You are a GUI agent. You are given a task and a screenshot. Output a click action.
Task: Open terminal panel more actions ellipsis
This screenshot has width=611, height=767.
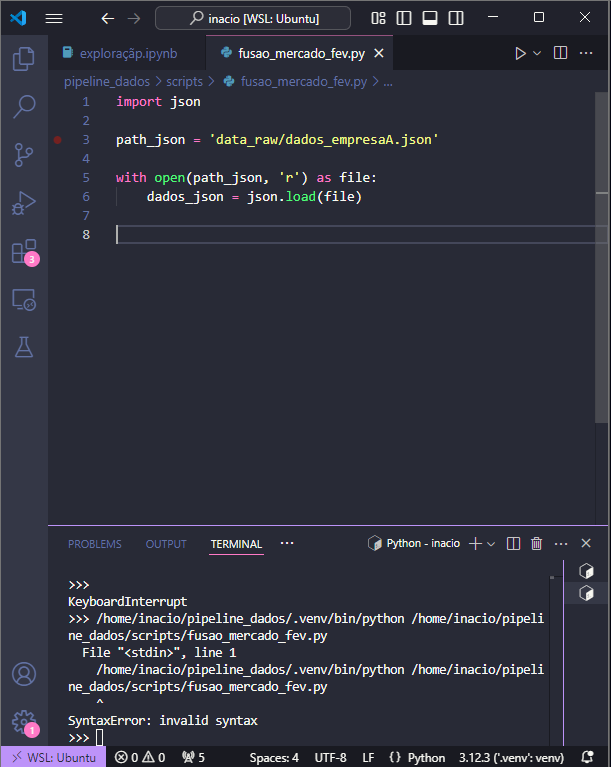(561, 543)
